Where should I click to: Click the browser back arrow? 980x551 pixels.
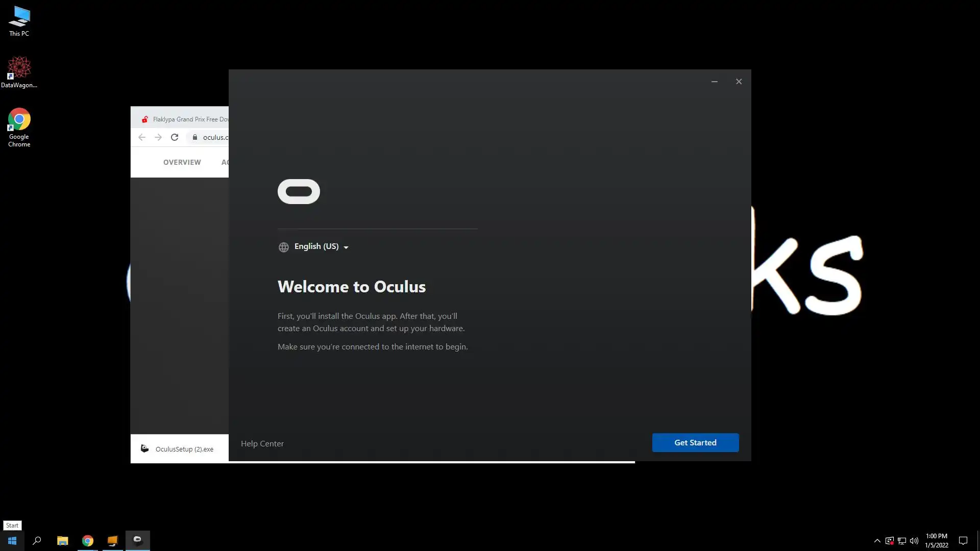tap(142, 137)
